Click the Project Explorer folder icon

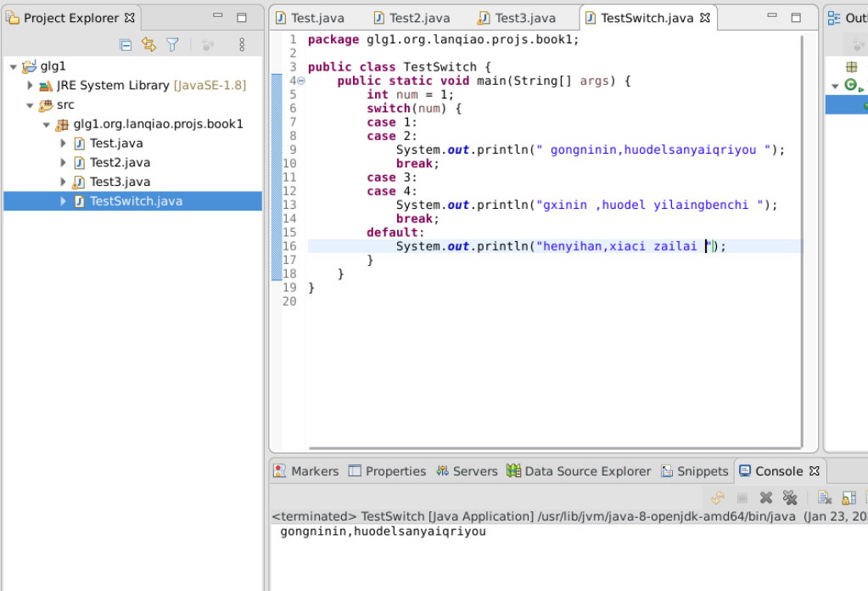click(x=12, y=18)
